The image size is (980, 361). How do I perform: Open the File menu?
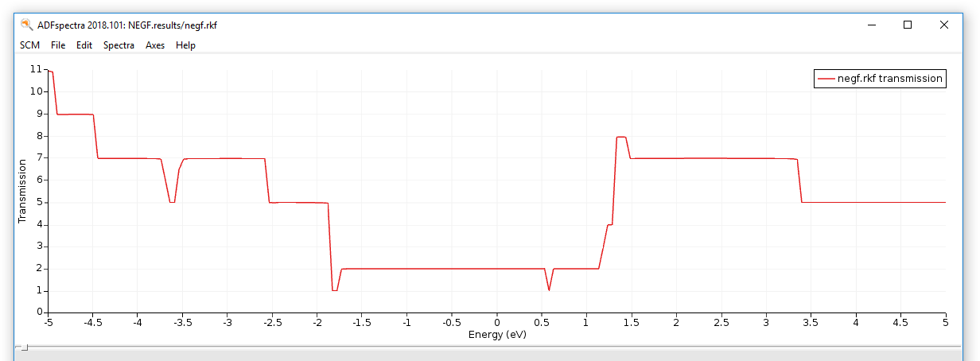[58, 45]
